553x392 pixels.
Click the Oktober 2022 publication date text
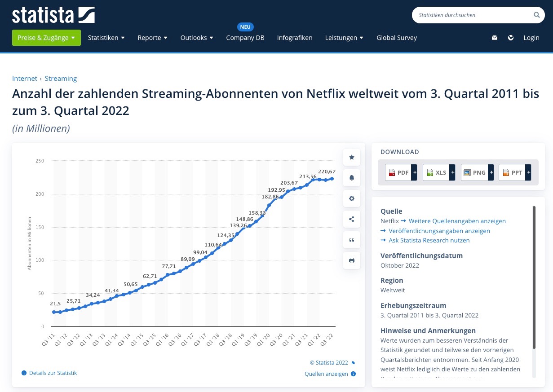point(400,265)
